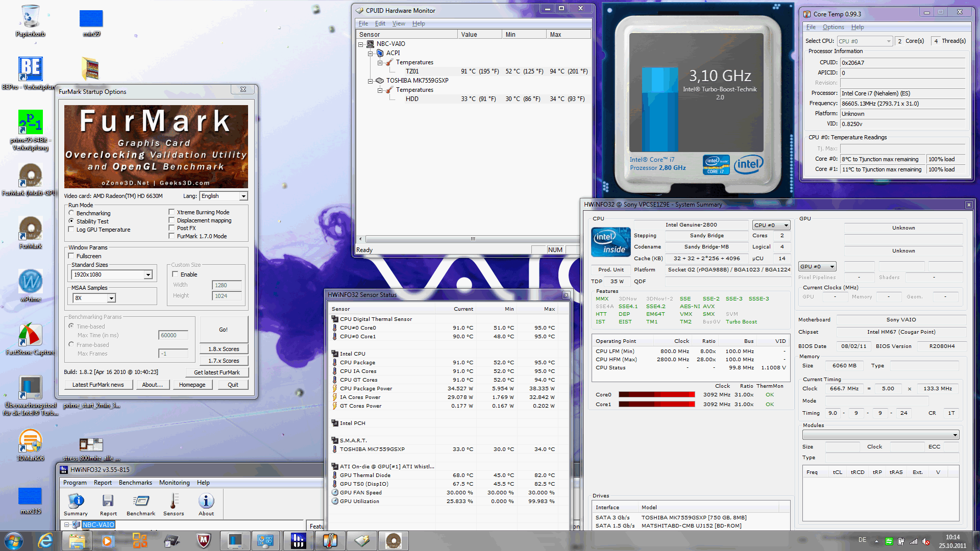
Task: Open the View menu in Hardware Monitor
Action: (x=398, y=23)
